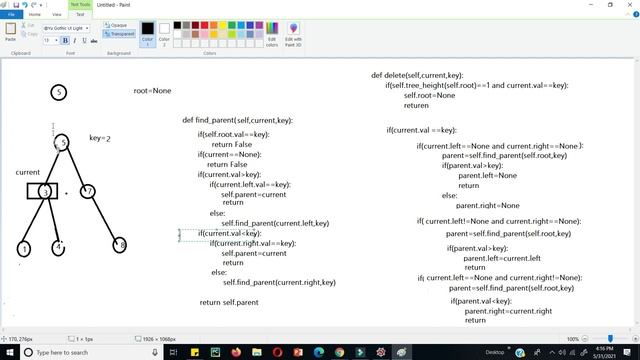Toggle Bold text formatting

[65, 40]
